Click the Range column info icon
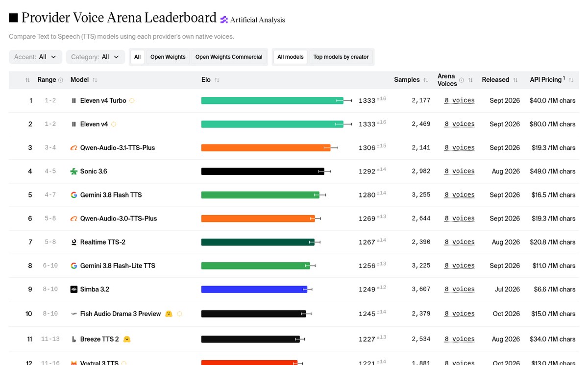 coord(61,80)
